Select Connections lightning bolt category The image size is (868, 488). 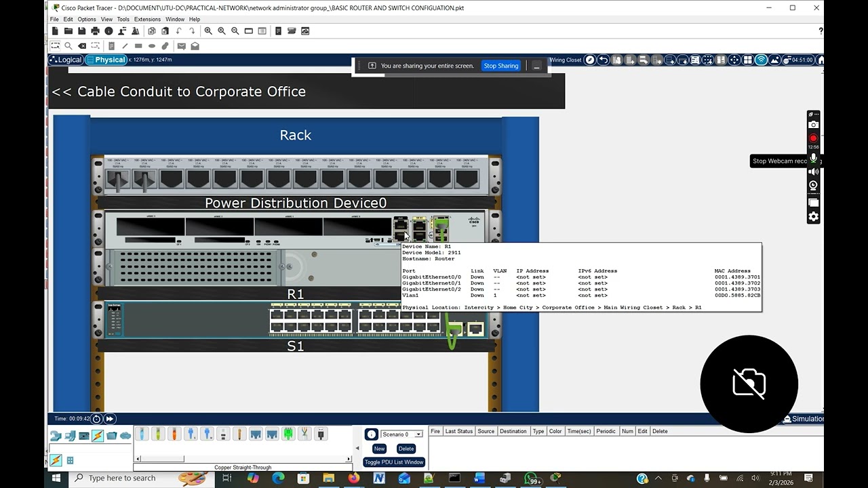(x=98, y=436)
